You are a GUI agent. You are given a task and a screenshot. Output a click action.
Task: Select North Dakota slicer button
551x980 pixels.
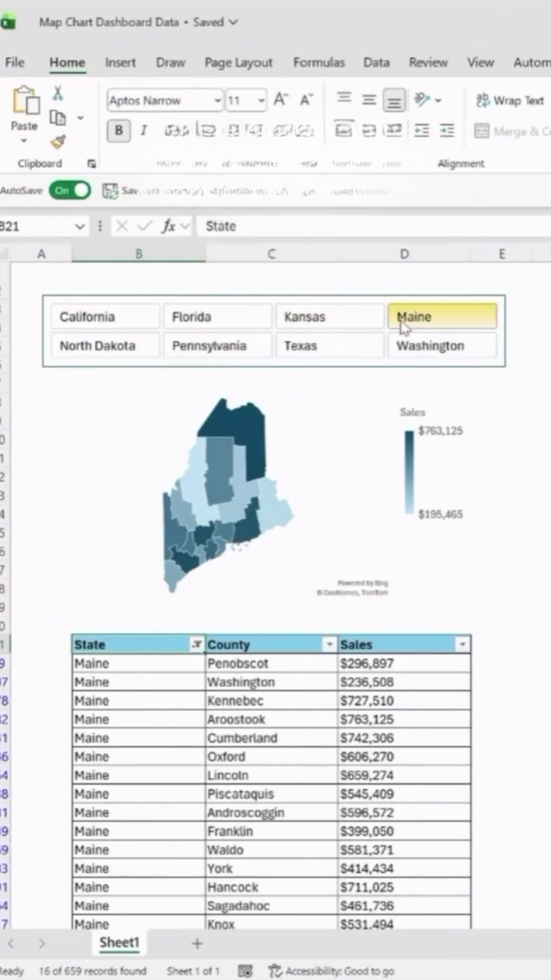[x=105, y=346]
